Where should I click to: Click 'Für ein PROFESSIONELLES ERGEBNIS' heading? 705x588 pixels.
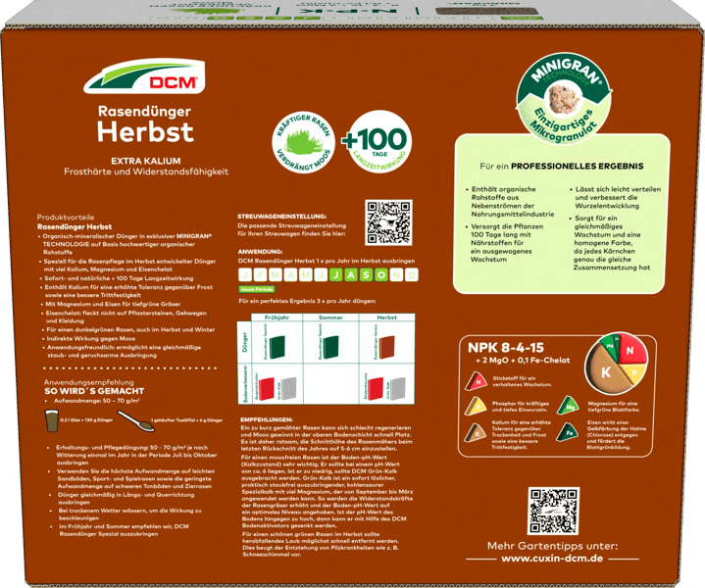click(562, 167)
